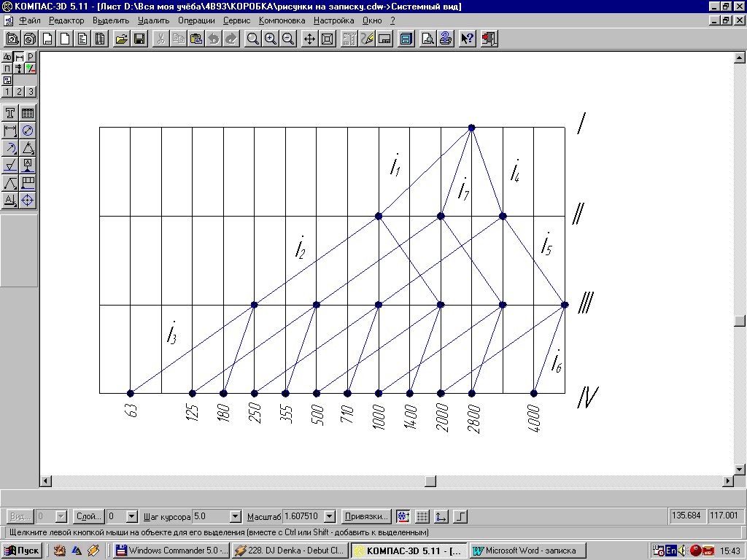The height and width of the screenshot is (560, 747).
Task: Click the En language indicator in the tray
Action: [671, 551]
